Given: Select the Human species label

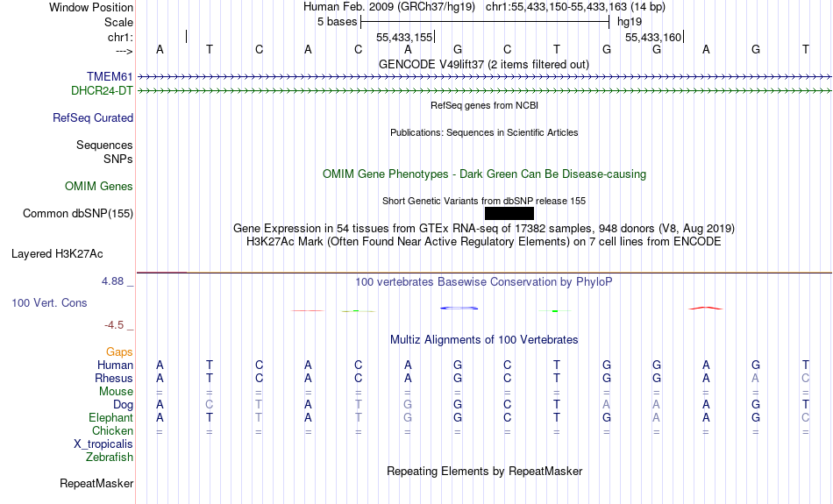Looking at the screenshot, I should pyautogui.click(x=115, y=366).
